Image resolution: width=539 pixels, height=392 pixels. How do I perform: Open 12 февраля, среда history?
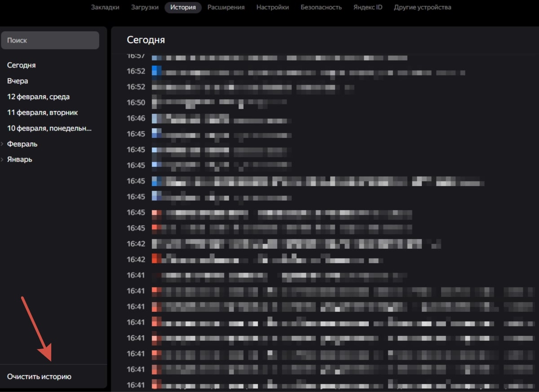[38, 97]
